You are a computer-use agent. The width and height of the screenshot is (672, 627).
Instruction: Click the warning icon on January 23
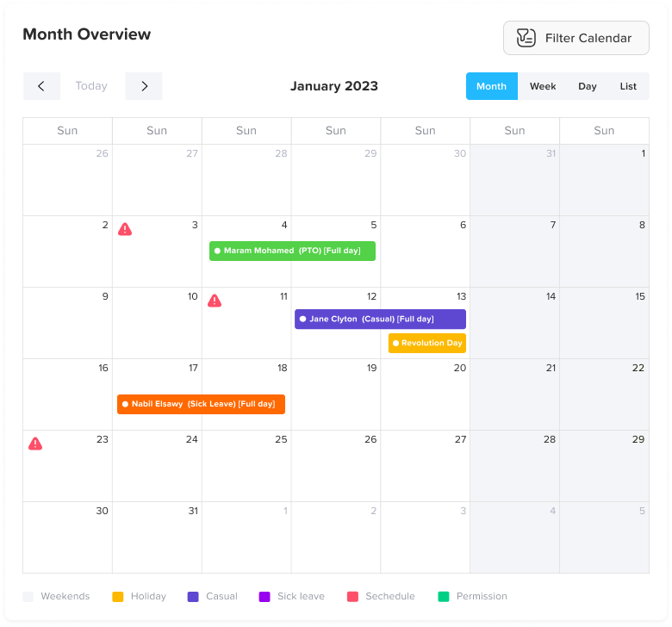pos(35,444)
